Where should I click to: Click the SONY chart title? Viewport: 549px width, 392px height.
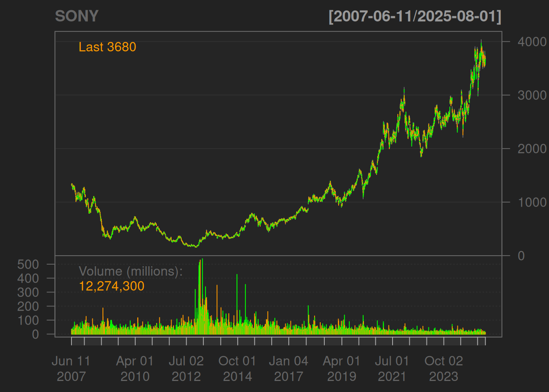(77, 16)
